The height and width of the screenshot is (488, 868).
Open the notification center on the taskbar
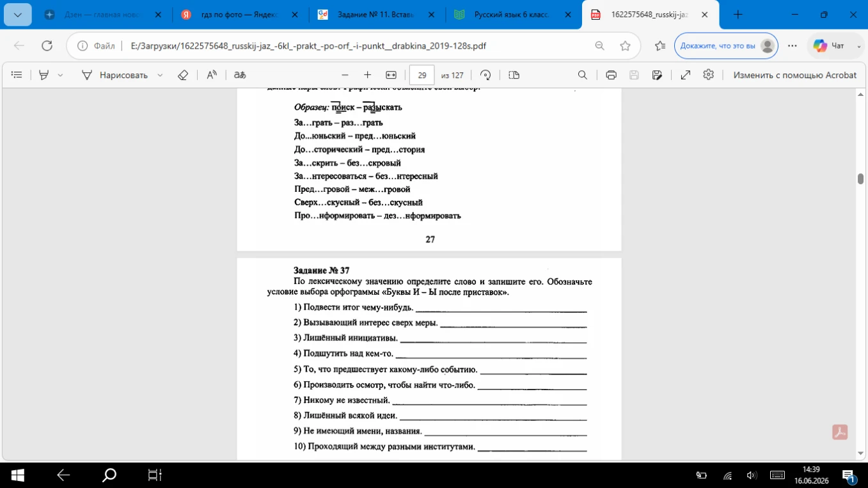(x=849, y=475)
